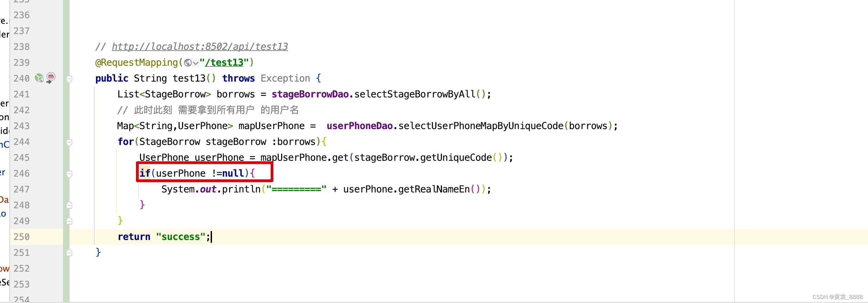Screen dimensions: 868x303
Task: Click the "/test13" mapping path string
Action: pyautogui.click(x=224, y=63)
